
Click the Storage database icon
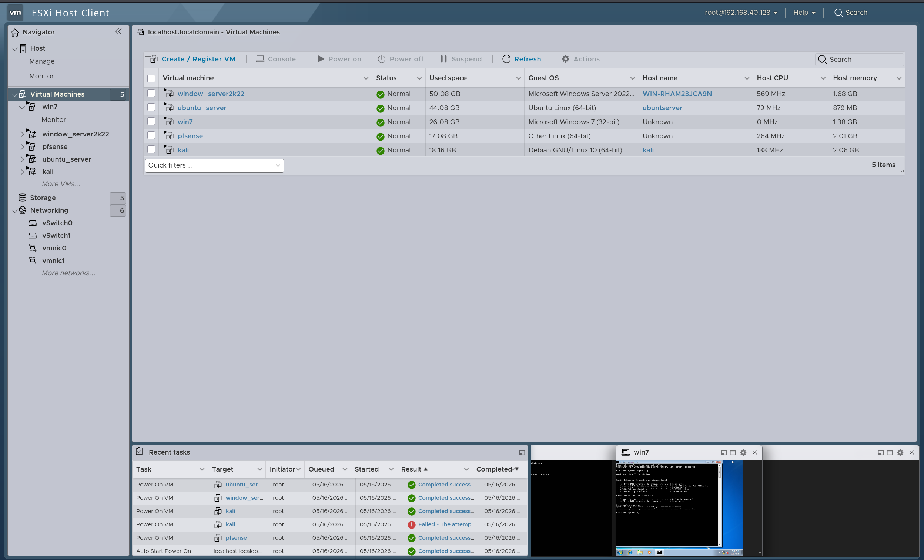[x=23, y=198]
